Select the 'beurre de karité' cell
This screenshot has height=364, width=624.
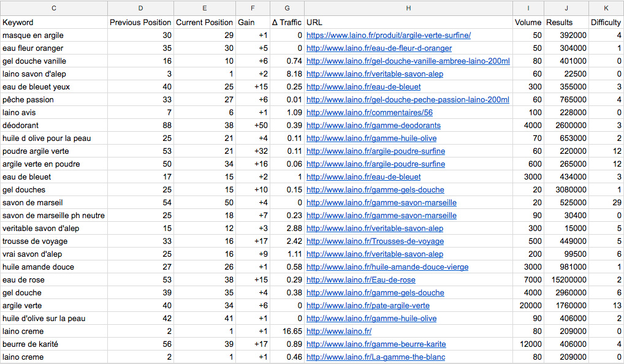54,344
